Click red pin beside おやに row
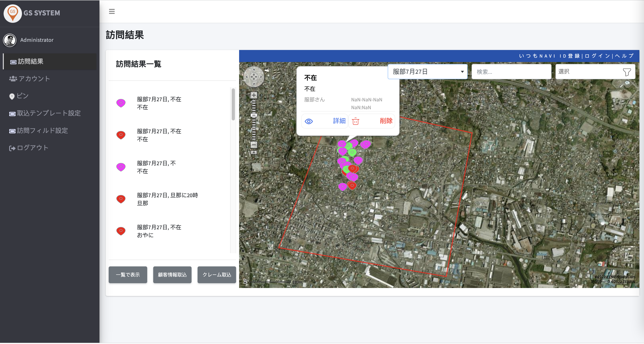 click(x=121, y=231)
